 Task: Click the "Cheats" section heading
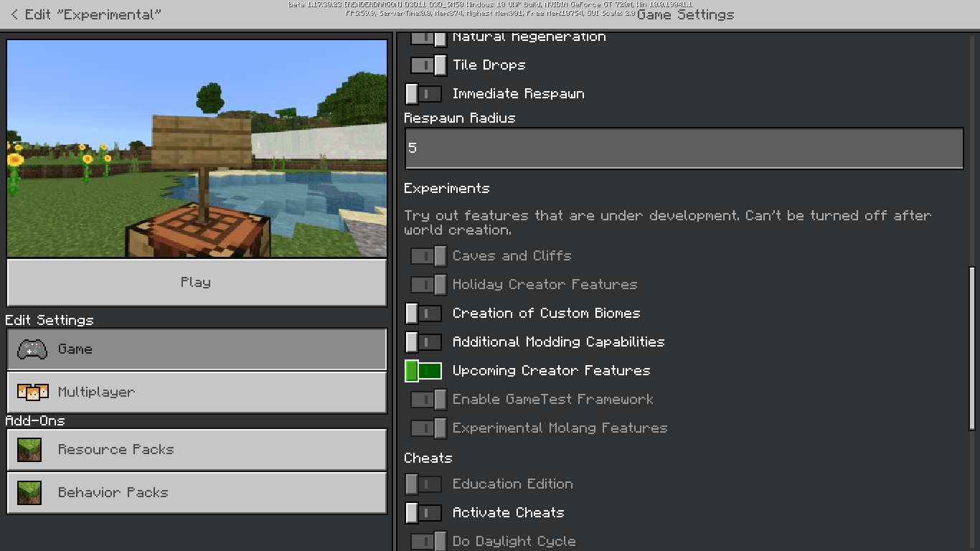pyautogui.click(x=428, y=458)
